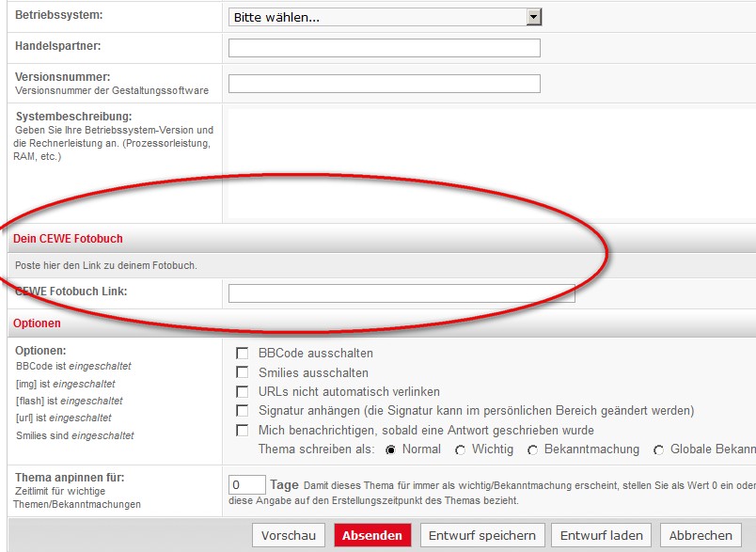This screenshot has width=756, height=552.
Task: Select the Globale Bekanntmachung radio button
Action: click(x=658, y=449)
